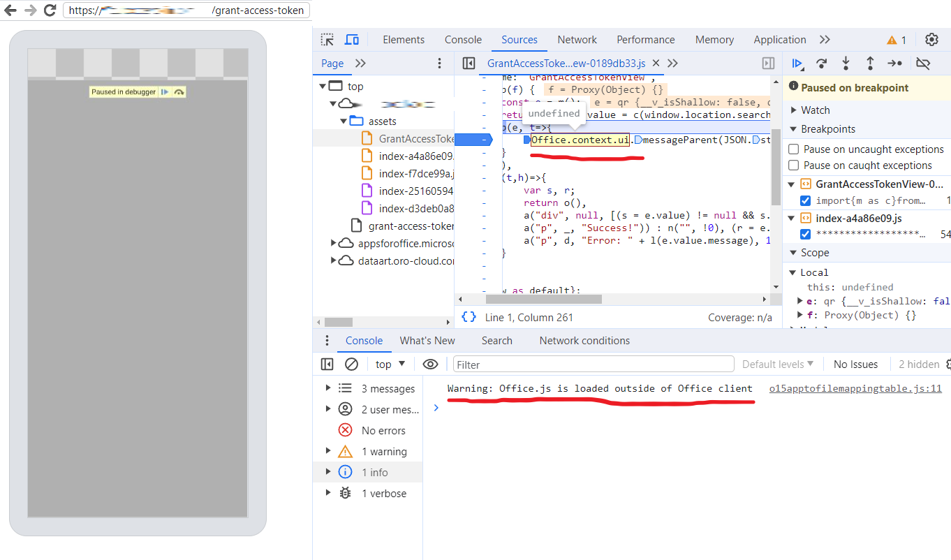Click the clear console icon
951x560 pixels.
point(351,364)
